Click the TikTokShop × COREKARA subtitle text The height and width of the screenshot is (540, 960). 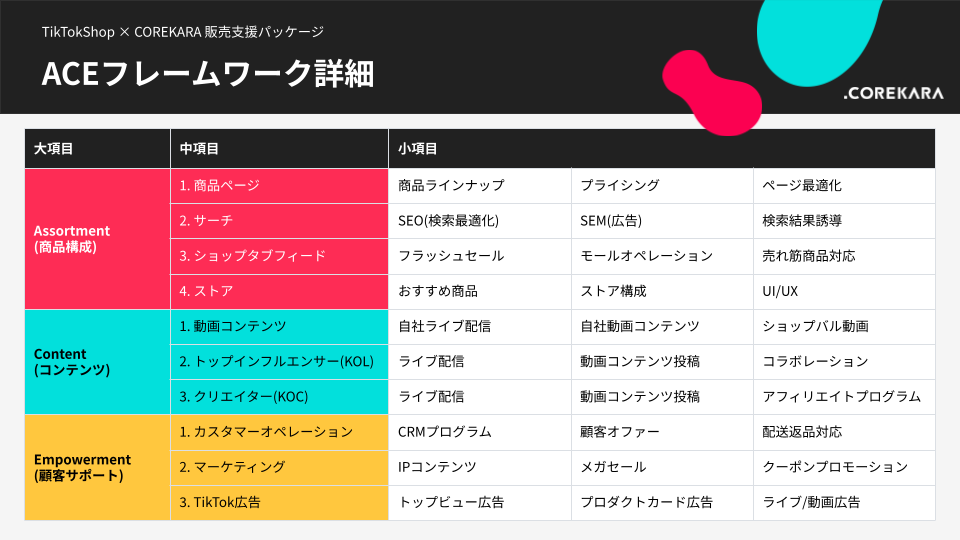click(x=182, y=32)
